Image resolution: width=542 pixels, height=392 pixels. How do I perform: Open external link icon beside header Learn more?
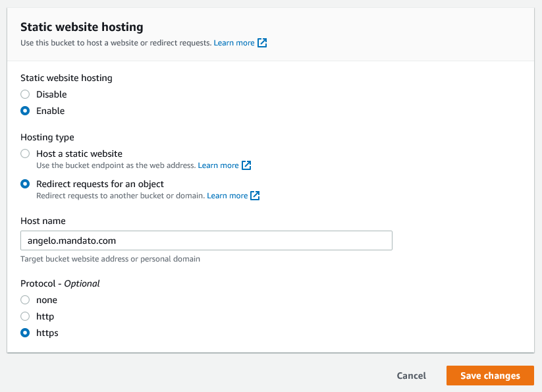pos(262,43)
